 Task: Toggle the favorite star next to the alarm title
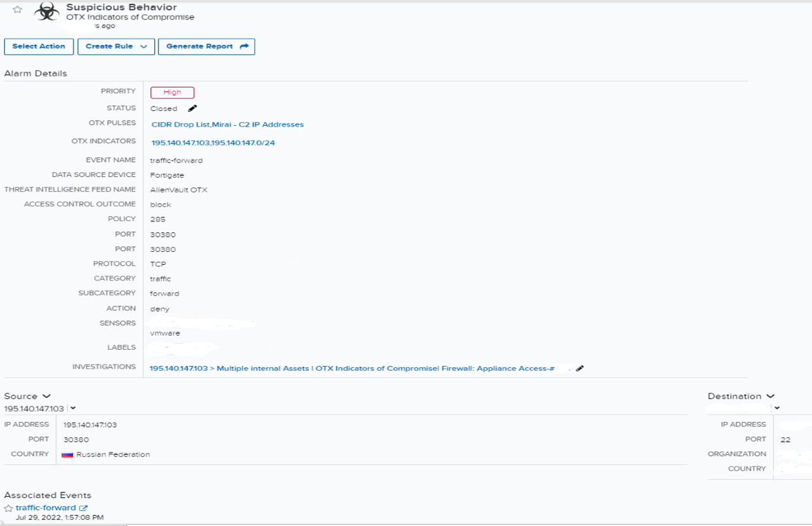point(17,9)
